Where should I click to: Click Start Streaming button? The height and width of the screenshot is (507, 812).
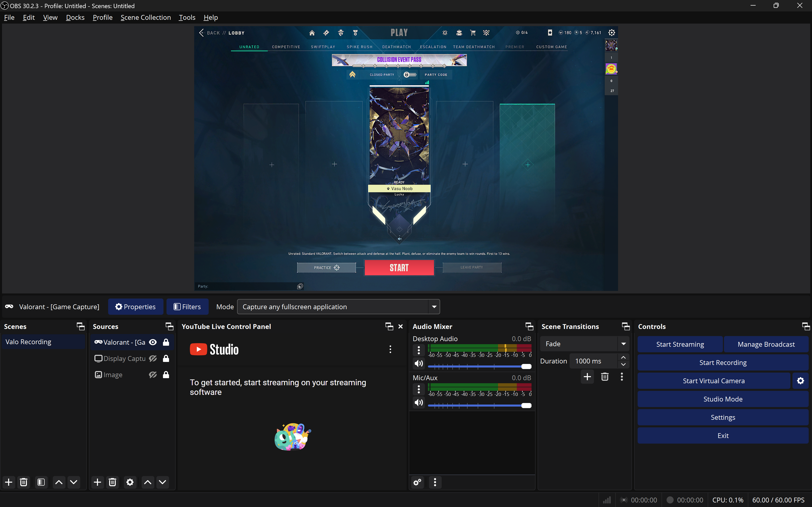(x=680, y=344)
